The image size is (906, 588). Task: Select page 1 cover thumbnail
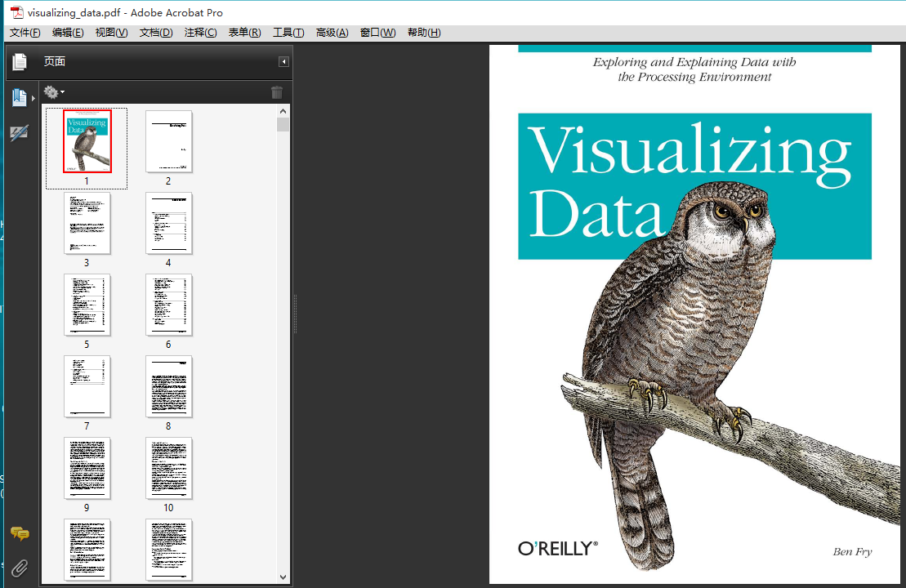87,141
